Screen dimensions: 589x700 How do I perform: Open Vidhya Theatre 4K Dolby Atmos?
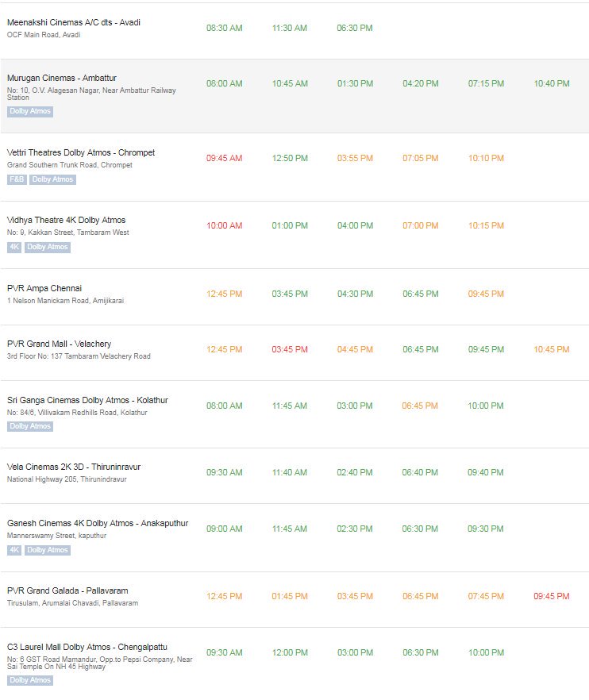66,220
